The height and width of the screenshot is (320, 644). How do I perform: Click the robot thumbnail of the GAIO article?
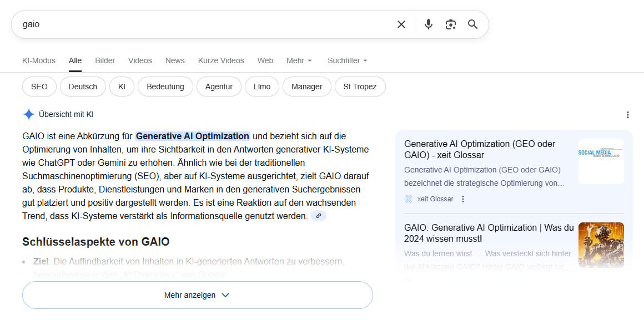pyautogui.click(x=601, y=245)
